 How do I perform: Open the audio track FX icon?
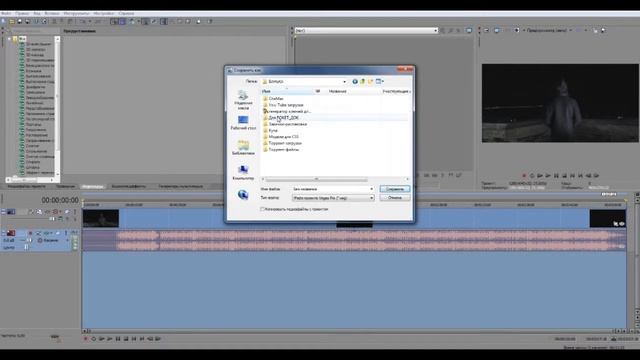46,233
